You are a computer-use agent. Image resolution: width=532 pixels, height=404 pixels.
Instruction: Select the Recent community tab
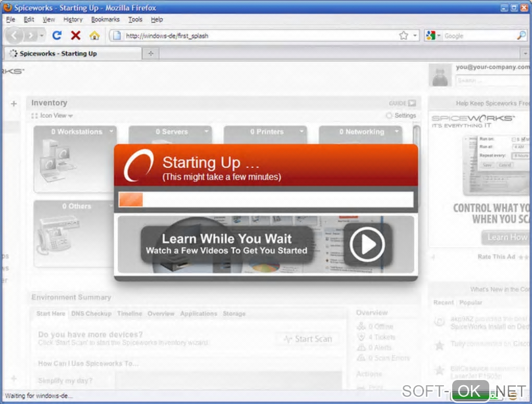pyautogui.click(x=443, y=302)
